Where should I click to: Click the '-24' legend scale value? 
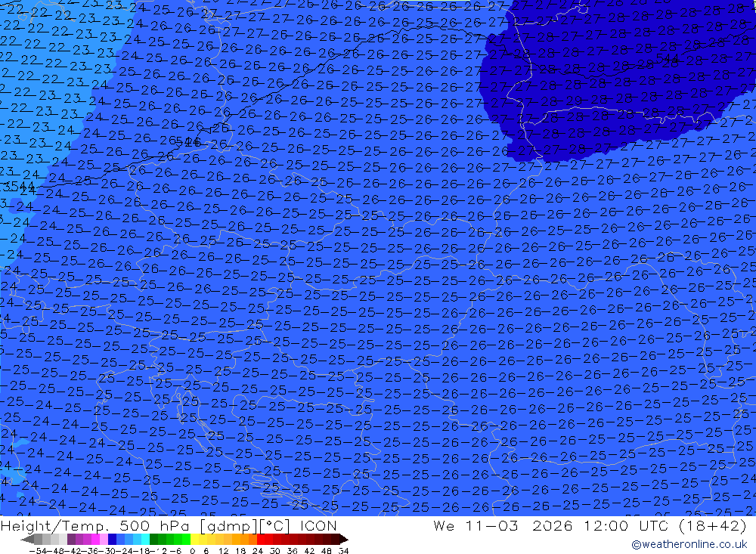125,551
